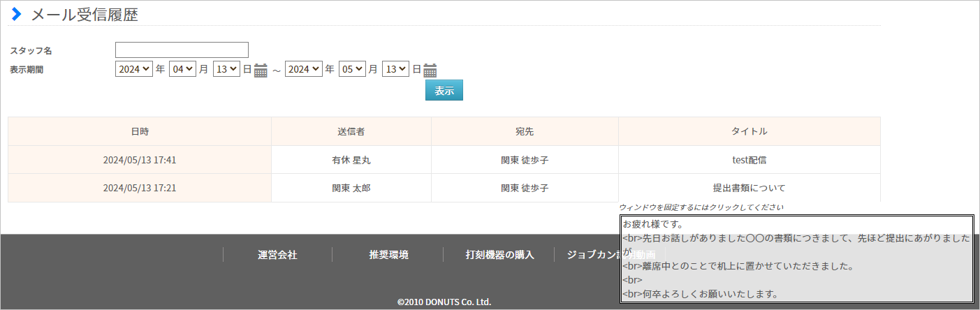Open the start day dropdown

click(226, 69)
